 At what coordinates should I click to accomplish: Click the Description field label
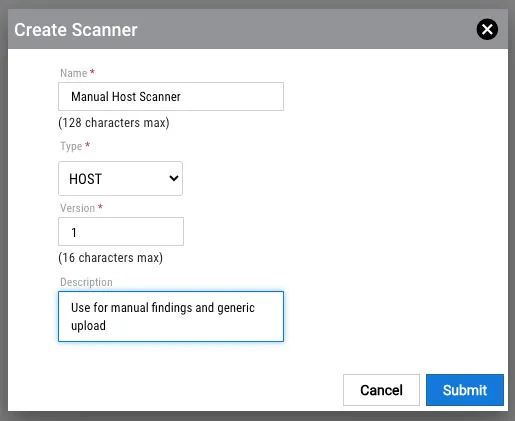click(x=86, y=282)
